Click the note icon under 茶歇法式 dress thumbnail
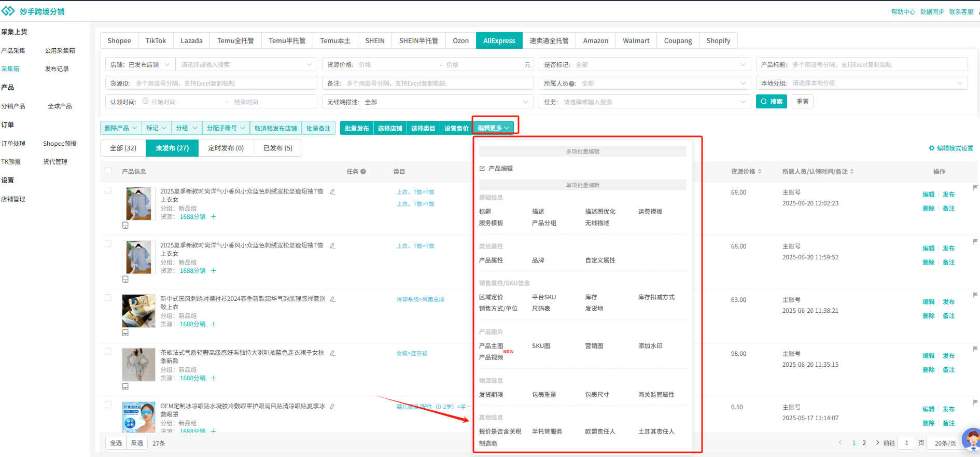 pos(125,387)
